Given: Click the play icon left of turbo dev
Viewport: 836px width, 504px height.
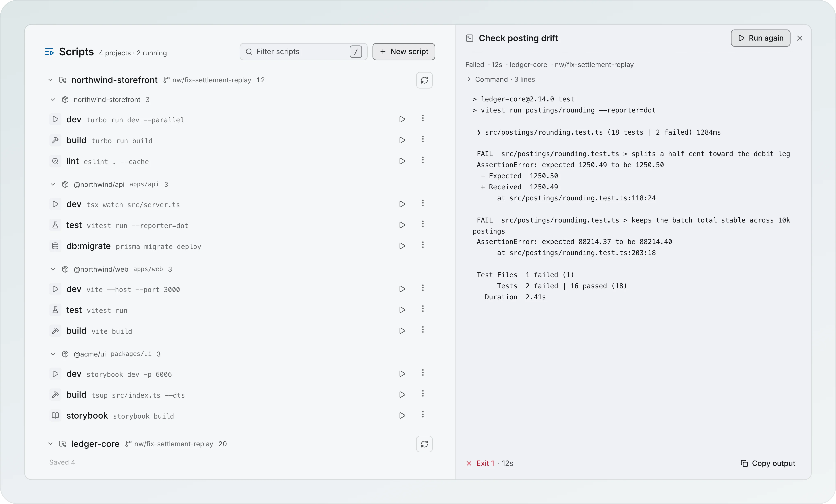Looking at the screenshot, I should coord(55,119).
